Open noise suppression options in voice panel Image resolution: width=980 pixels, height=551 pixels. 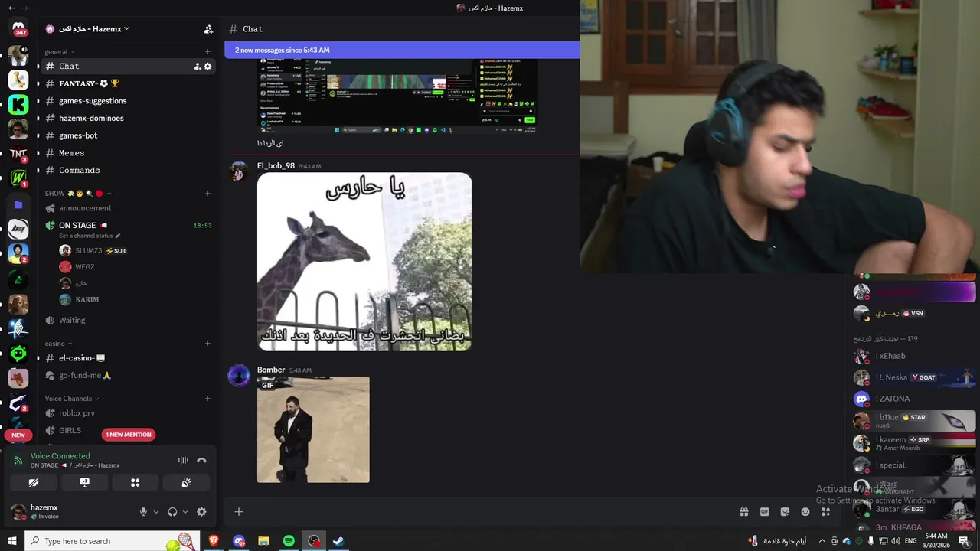[x=183, y=460]
